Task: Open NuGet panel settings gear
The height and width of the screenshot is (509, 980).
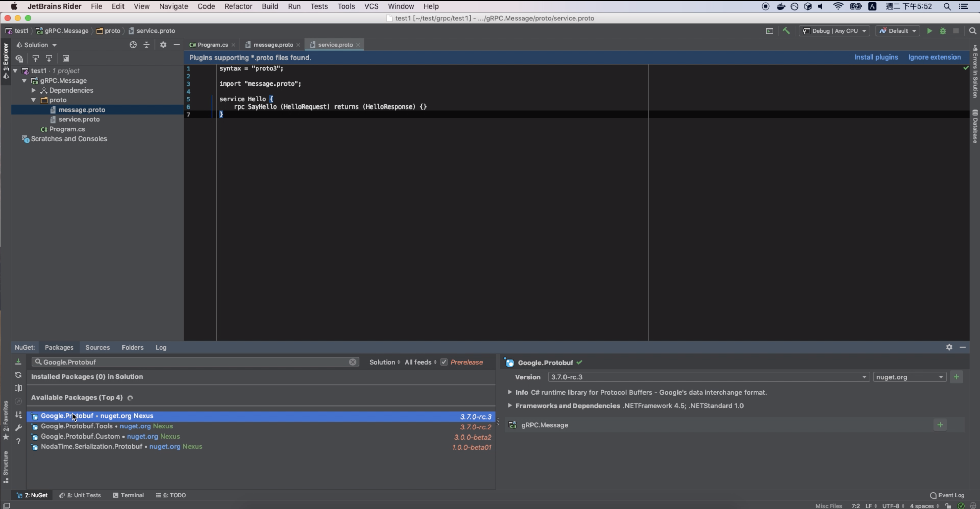Action: pyautogui.click(x=949, y=347)
